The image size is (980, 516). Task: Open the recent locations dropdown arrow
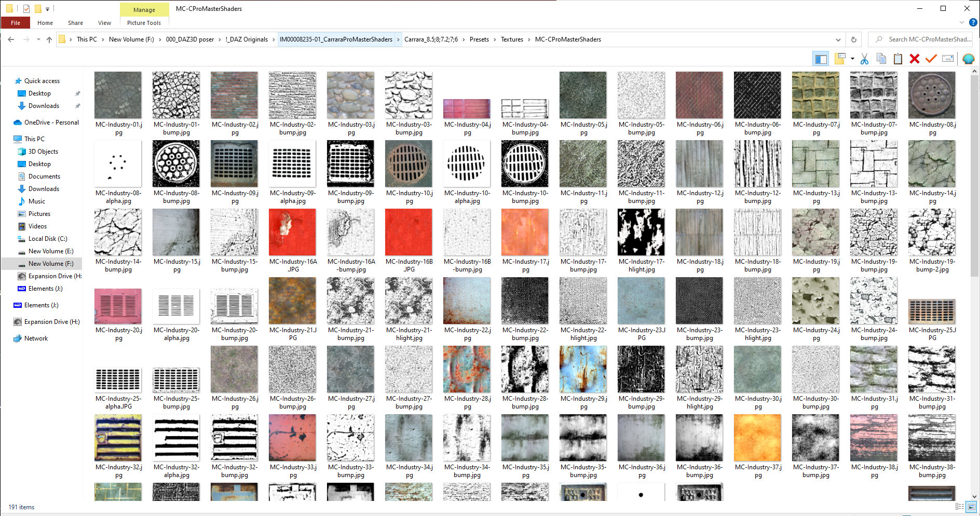(x=38, y=39)
